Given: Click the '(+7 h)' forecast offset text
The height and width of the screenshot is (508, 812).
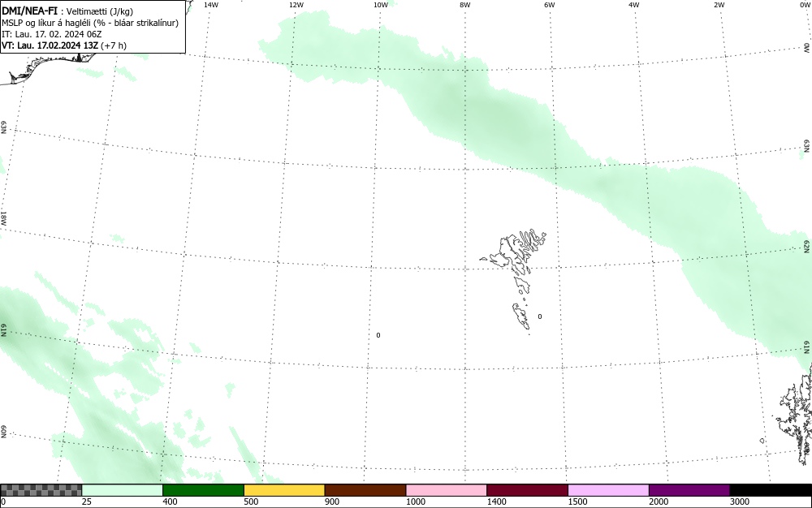Looking at the screenshot, I should 114,45.
